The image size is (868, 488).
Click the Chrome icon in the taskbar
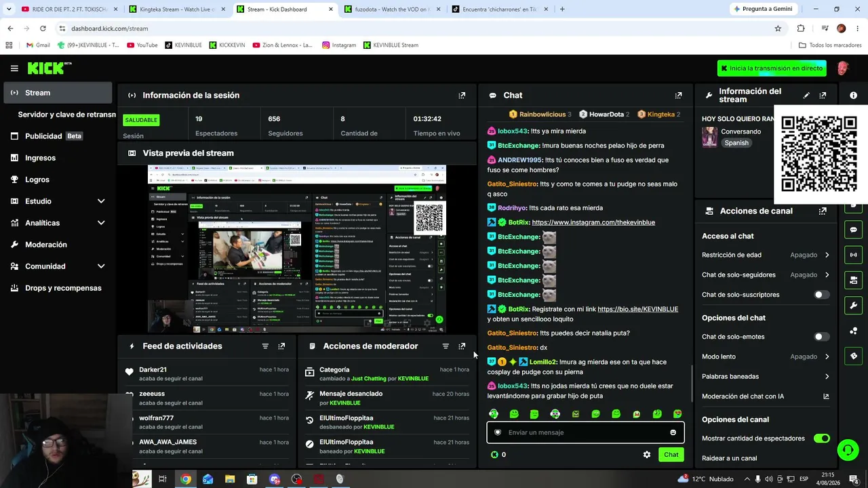coord(185,479)
